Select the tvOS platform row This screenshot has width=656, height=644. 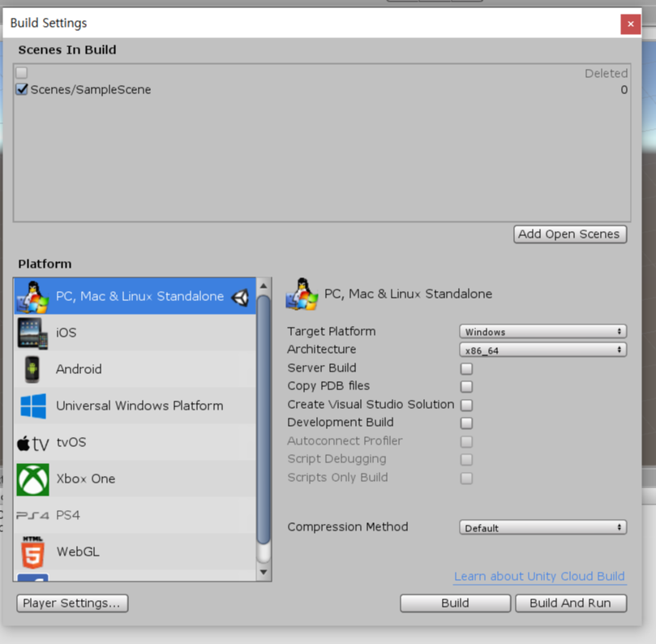[x=135, y=442]
